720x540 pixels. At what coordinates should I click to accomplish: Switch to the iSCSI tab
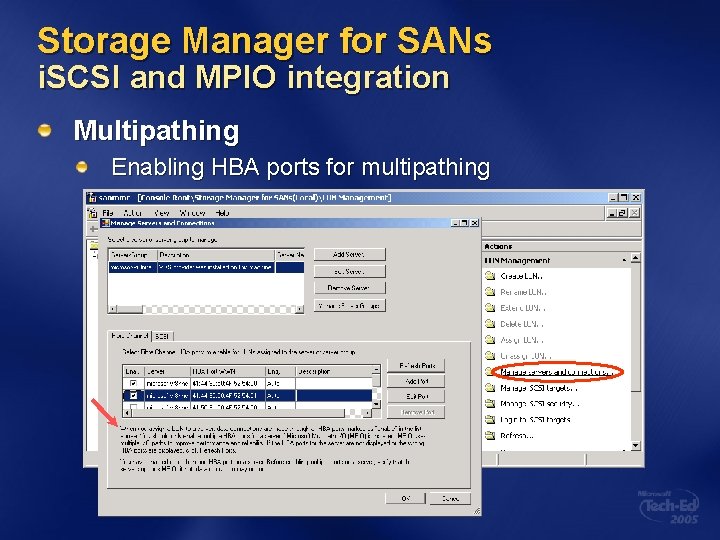click(162, 337)
